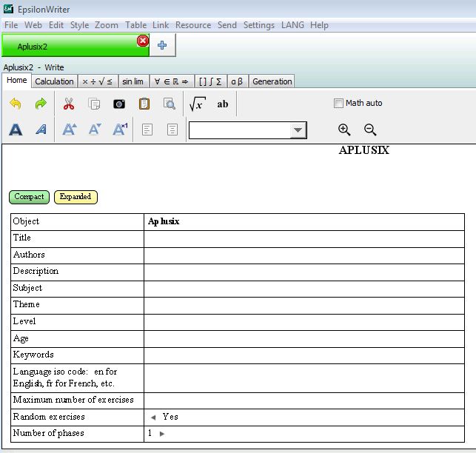Image resolution: width=476 pixels, height=453 pixels.
Task: Toggle the Math auto checkbox
Action: (338, 103)
